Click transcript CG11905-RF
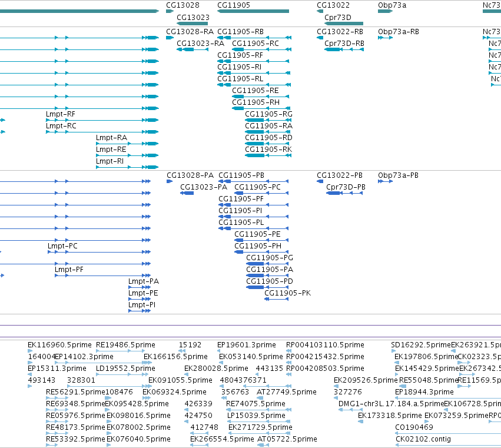 point(240,55)
